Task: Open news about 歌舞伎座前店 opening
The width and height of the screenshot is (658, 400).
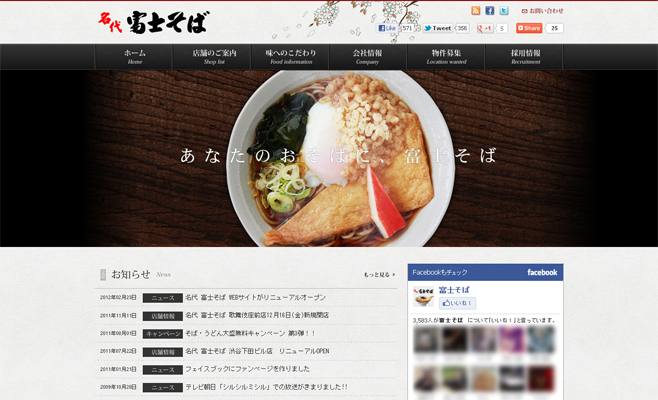Action: click(257, 315)
